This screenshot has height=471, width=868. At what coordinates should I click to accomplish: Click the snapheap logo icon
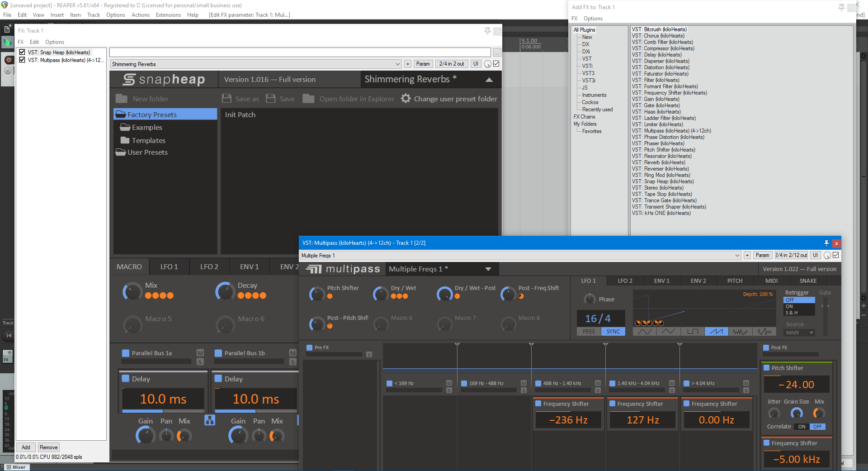129,80
